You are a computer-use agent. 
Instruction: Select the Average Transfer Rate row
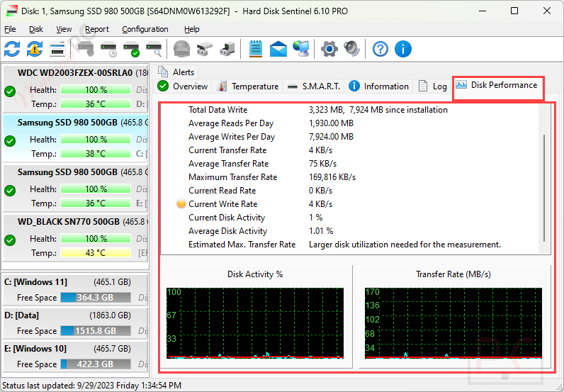point(349,164)
